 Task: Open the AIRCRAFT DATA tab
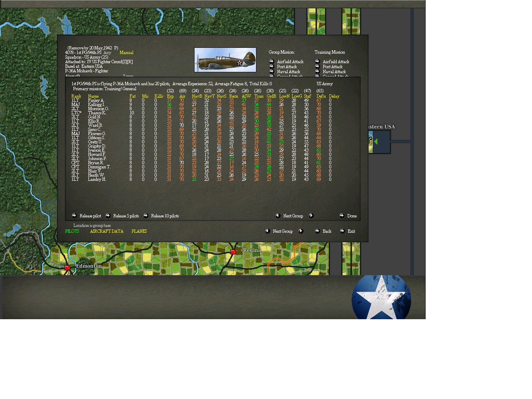(107, 231)
